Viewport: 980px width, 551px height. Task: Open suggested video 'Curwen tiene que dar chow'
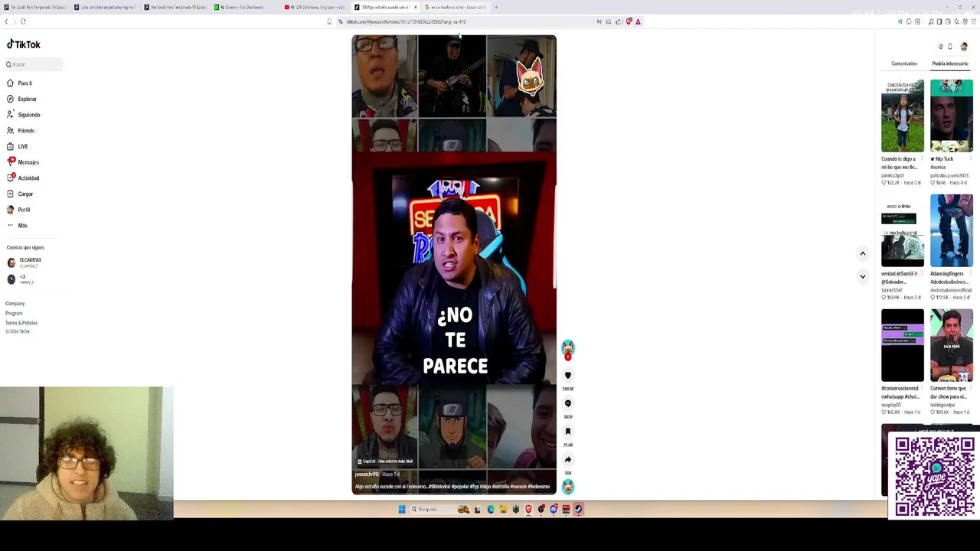click(952, 344)
